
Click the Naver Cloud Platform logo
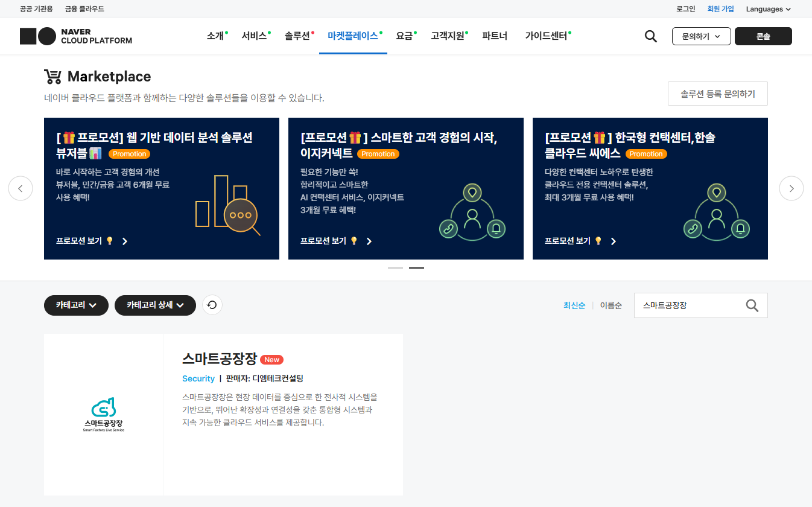(x=76, y=36)
